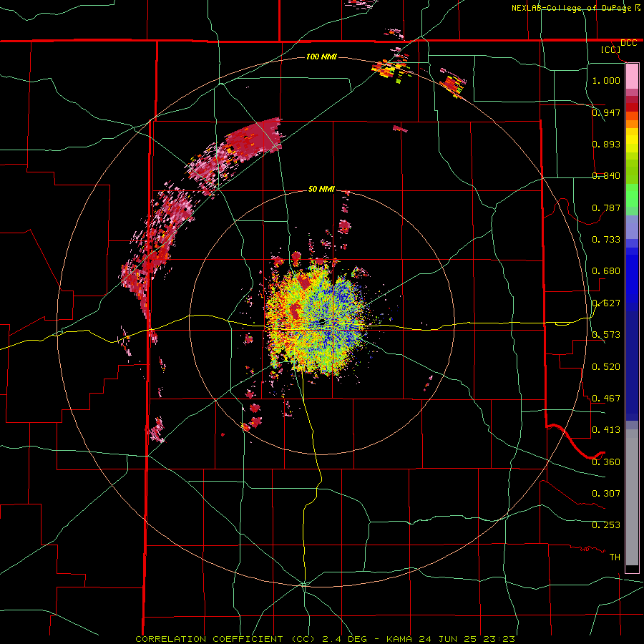The height and width of the screenshot is (644, 644).
Task: Select the 0.680 legend value
Action: click(606, 270)
